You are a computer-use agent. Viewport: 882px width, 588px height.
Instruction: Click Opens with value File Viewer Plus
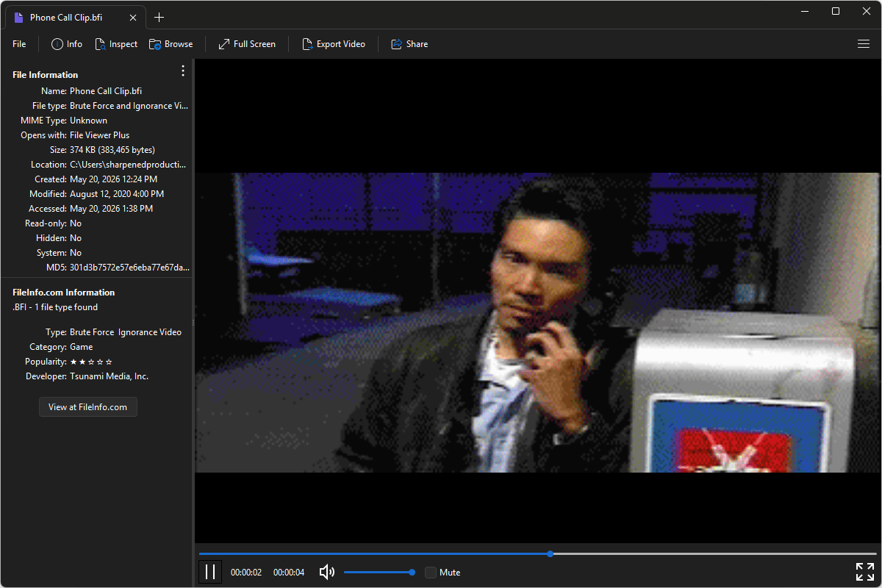pos(99,135)
